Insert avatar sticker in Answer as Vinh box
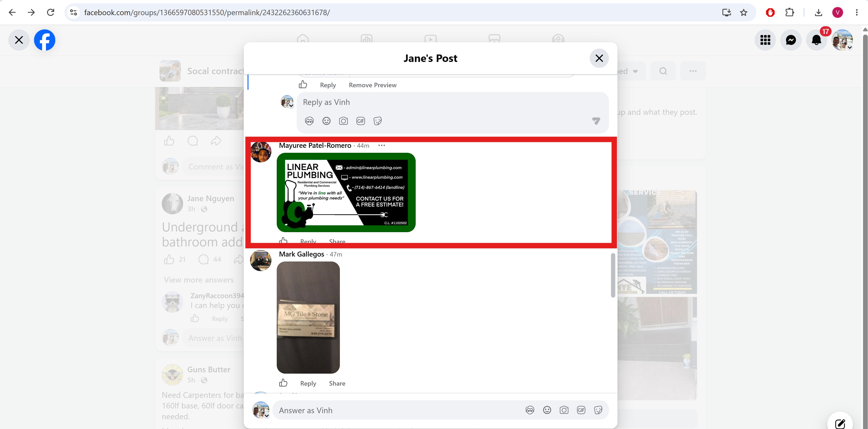868x429 pixels. click(x=530, y=410)
